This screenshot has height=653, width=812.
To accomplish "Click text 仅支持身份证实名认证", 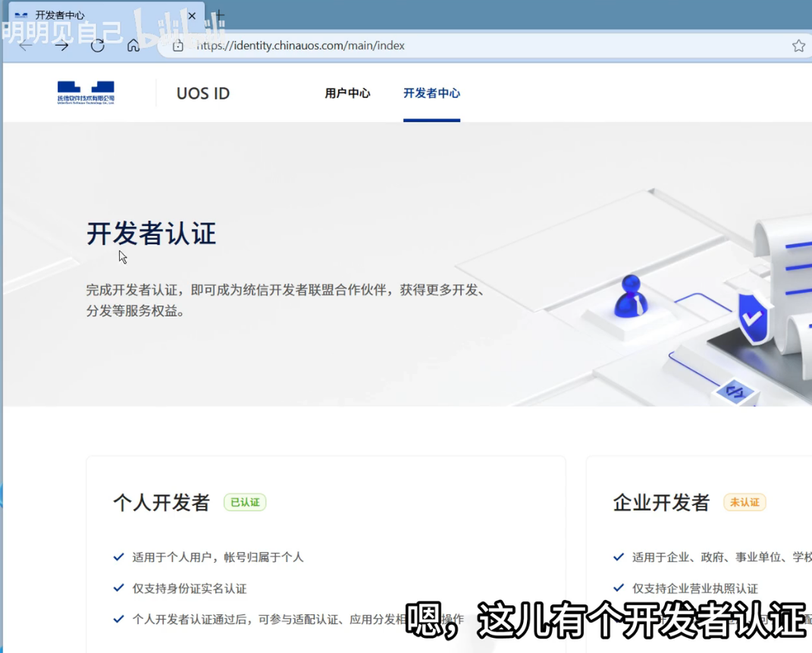I will (x=189, y=589).
